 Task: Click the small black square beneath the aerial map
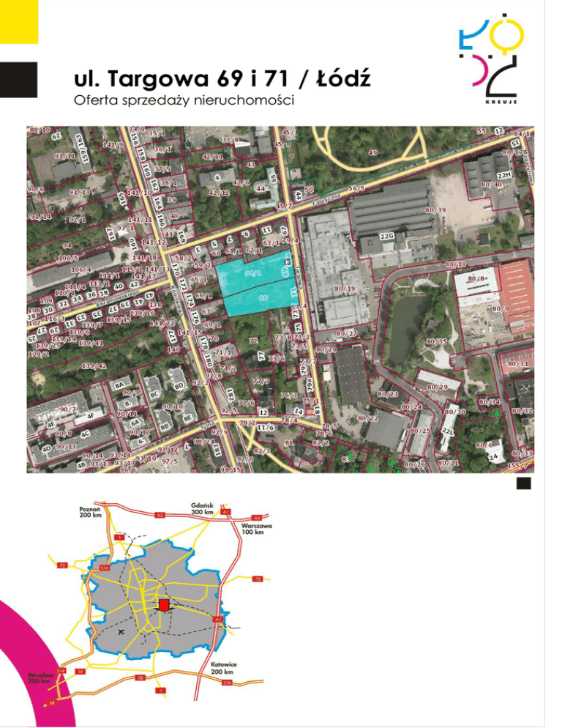[522, 483]
